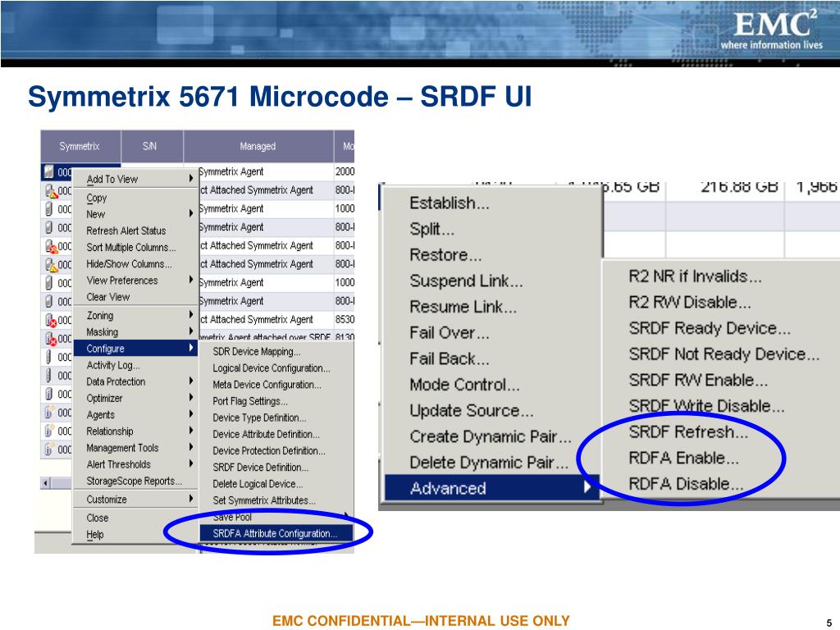This screenshot has width=840, height=630.
Task: Choose Update Source...
Action: tap(492, 411)
